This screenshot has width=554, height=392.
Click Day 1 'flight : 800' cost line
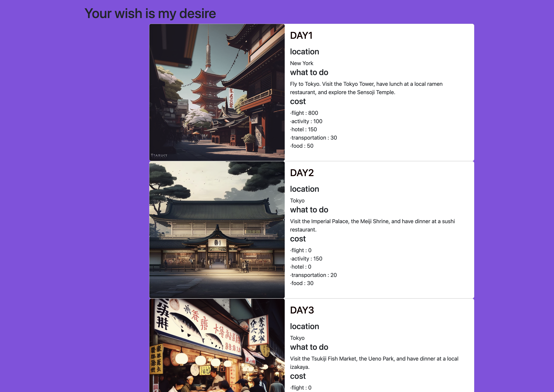point(304,113)
